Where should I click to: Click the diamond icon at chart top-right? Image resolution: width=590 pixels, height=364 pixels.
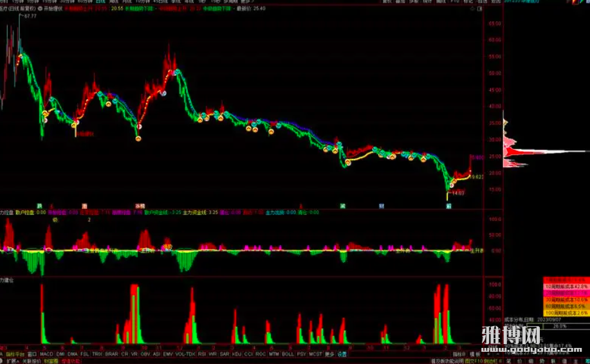coord(472,8)
